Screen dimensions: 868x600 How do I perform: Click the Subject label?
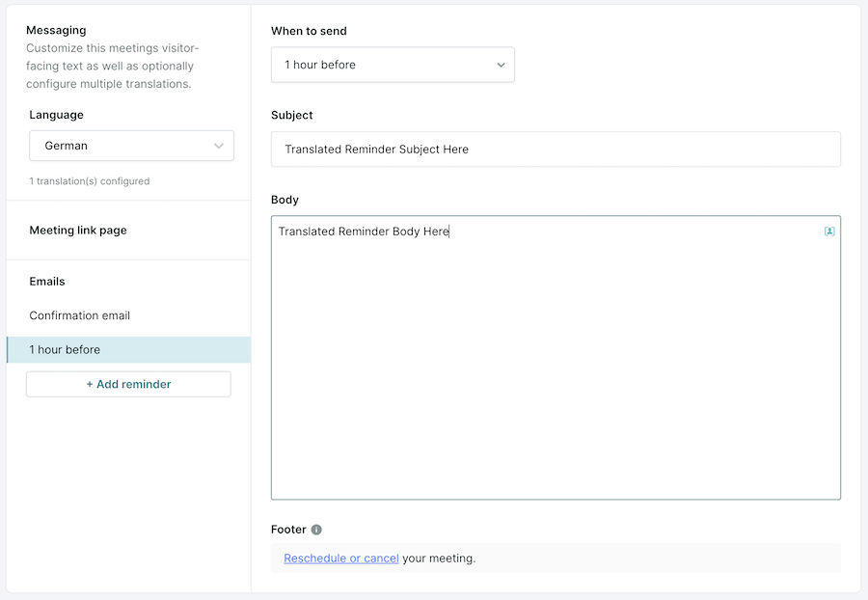[x=291, y=115]
